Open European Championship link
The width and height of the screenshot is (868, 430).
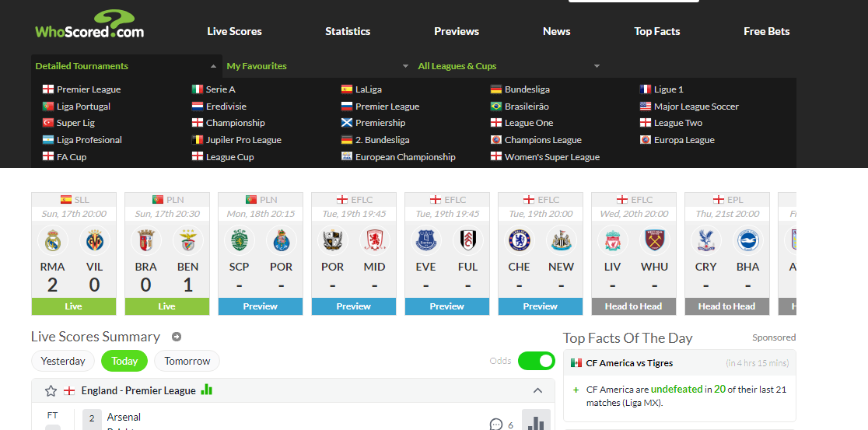pos(405,157)
